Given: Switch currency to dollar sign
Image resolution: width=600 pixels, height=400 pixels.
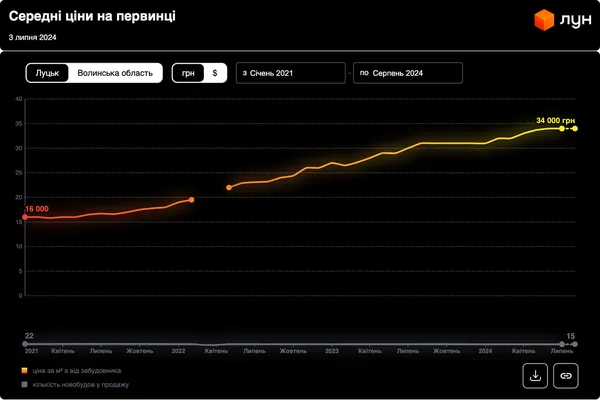Looking at the screenshot, I should click(x=215, y=73).
